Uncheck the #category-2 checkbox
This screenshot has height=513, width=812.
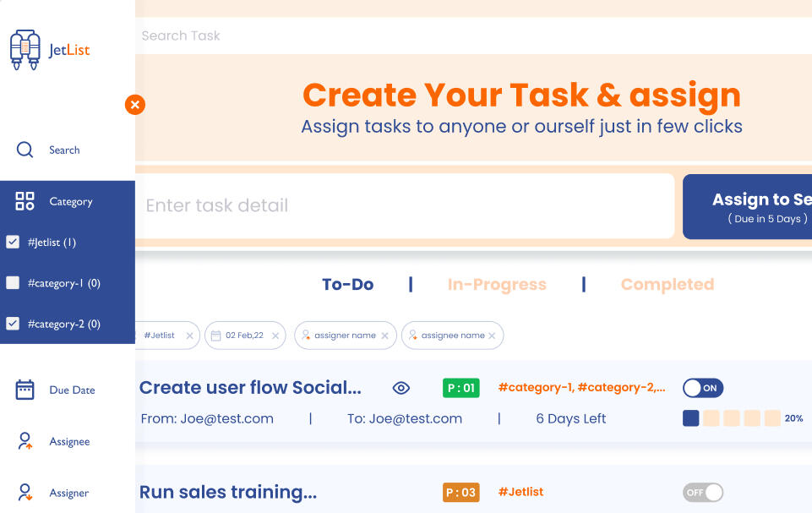tap(13, 324)
